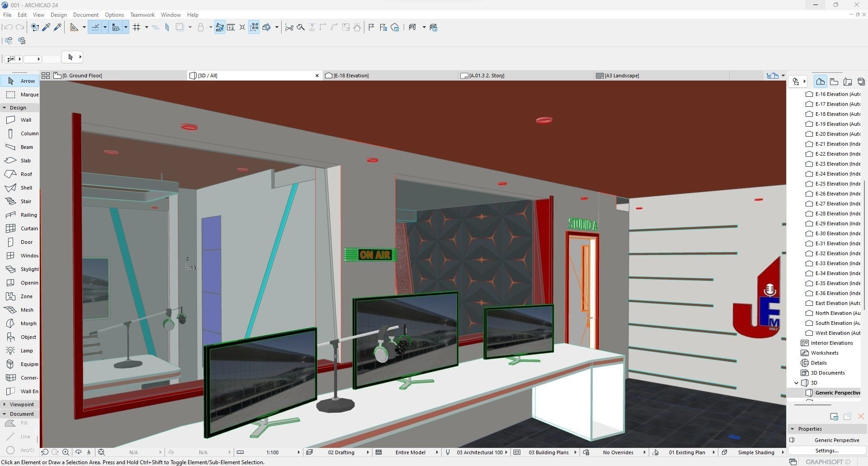Open the Teamwork menu
Viewport: 868px width, 466px height.
142,14
